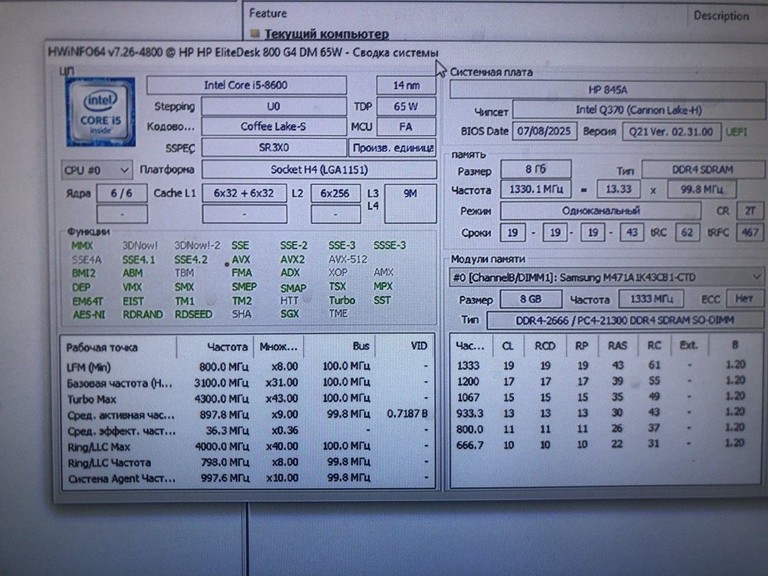
Task: Select the Система Agent Част row
Action: click(247, 478)
